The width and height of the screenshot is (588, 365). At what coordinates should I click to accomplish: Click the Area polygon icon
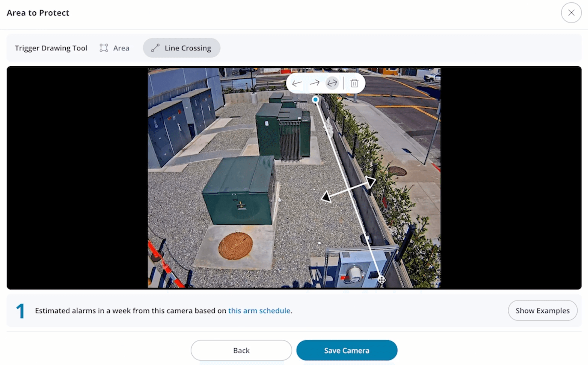click(104, 48)
